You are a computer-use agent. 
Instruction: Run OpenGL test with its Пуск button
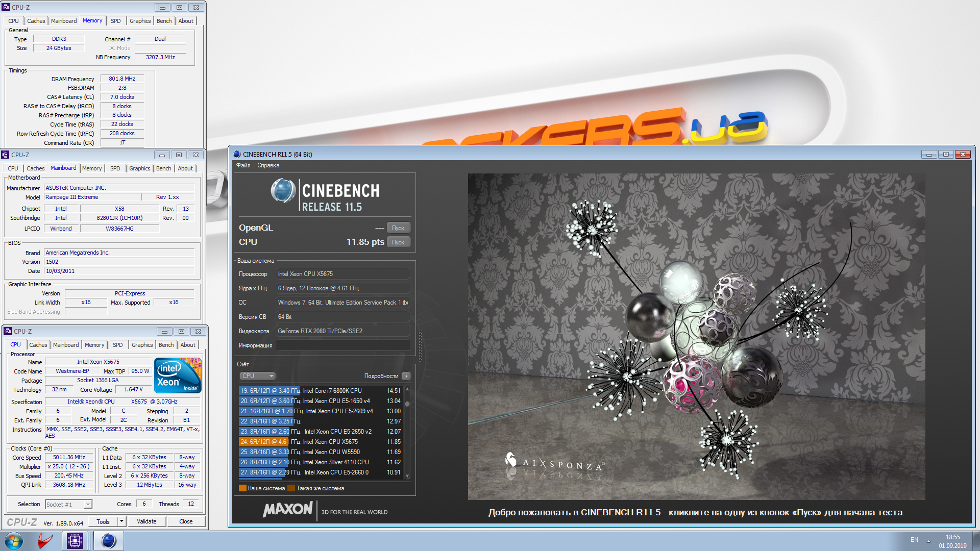(398, 228)
